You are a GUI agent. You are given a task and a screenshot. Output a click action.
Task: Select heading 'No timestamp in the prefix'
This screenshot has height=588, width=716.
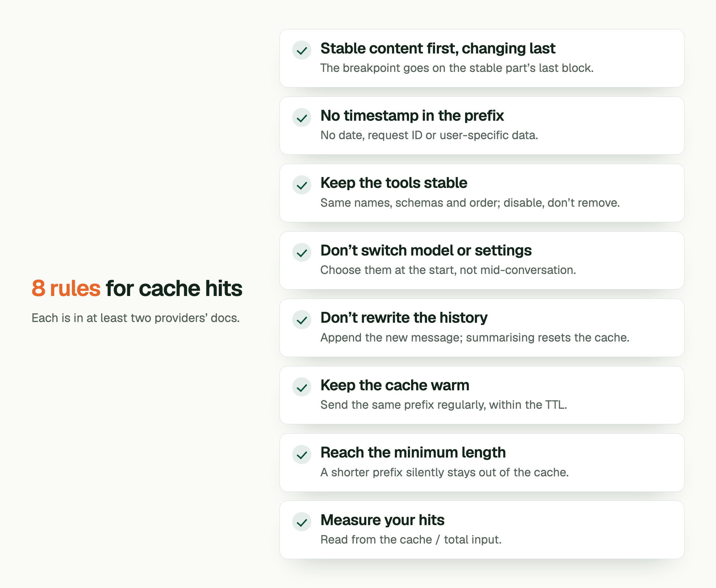coord(412,116)
